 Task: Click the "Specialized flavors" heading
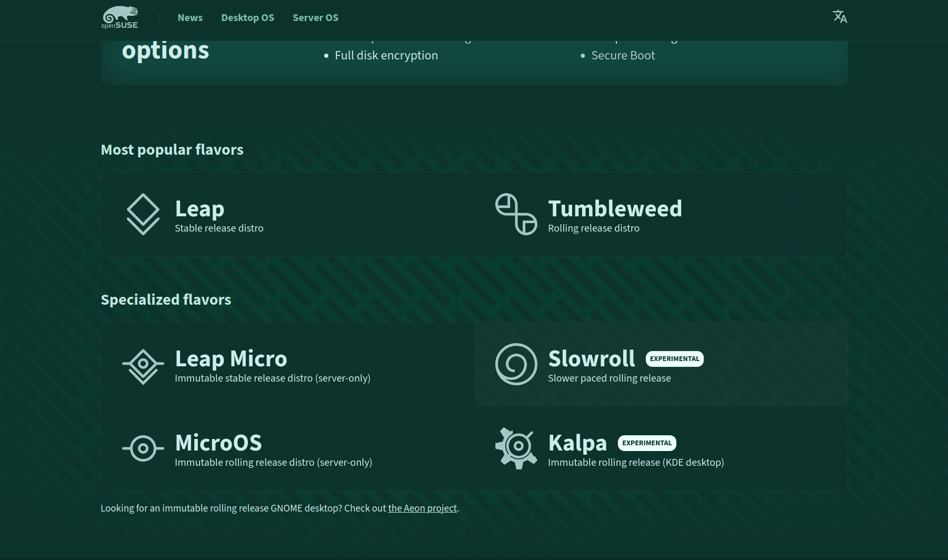166,299
